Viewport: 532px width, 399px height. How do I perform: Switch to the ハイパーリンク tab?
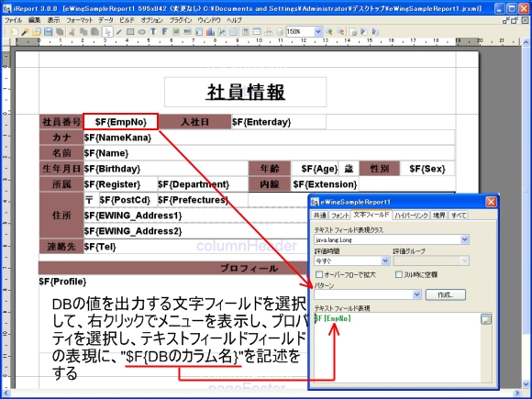coord(411,216)
